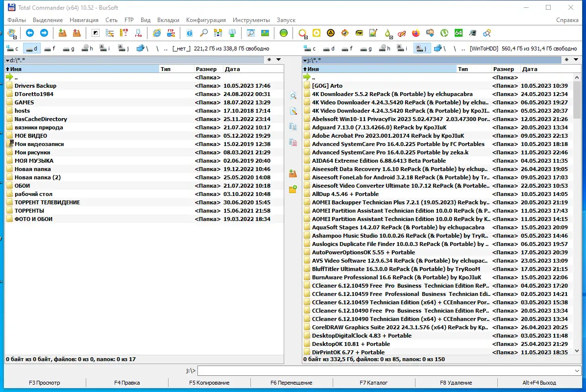The height and width of the screenshot is (392, 586).
Task: Click the middle bar new folder icon
Action: [293, 189]
